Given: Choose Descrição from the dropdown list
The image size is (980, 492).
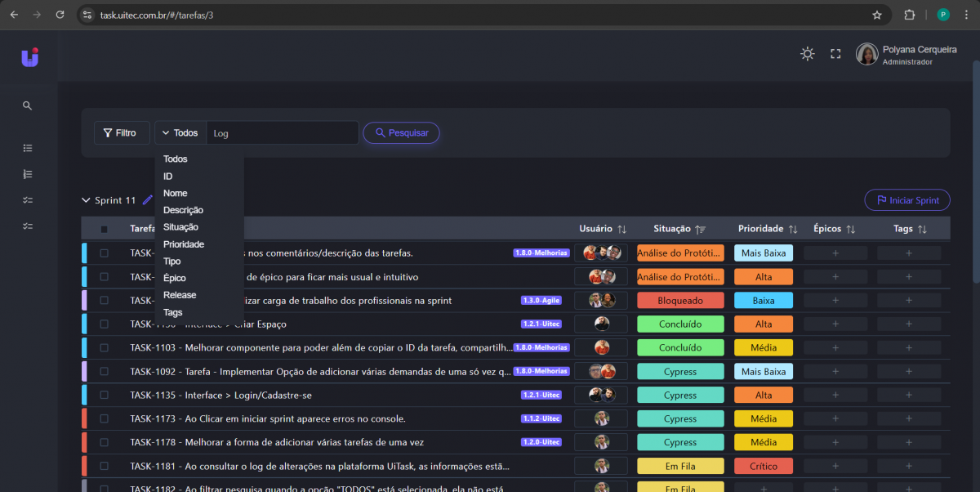Looking at the screenshot, I should (183, 210).
